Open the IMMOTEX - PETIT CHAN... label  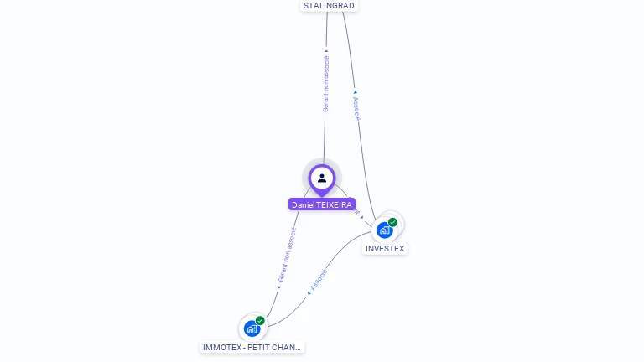pyautogui.click(x=252, y=347)
